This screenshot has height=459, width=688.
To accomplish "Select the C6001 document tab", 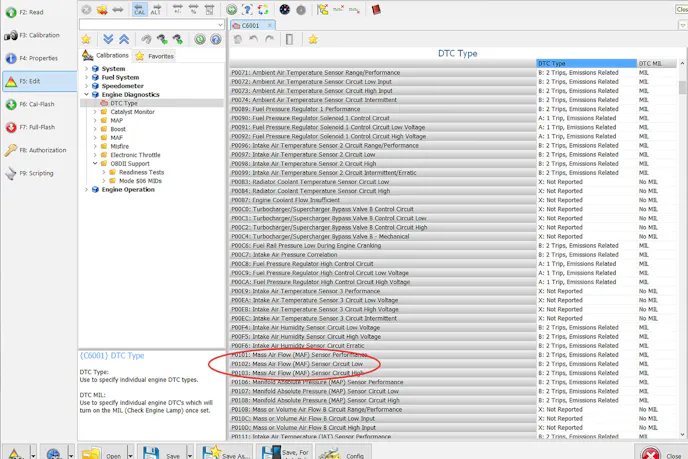I will 248,25.
